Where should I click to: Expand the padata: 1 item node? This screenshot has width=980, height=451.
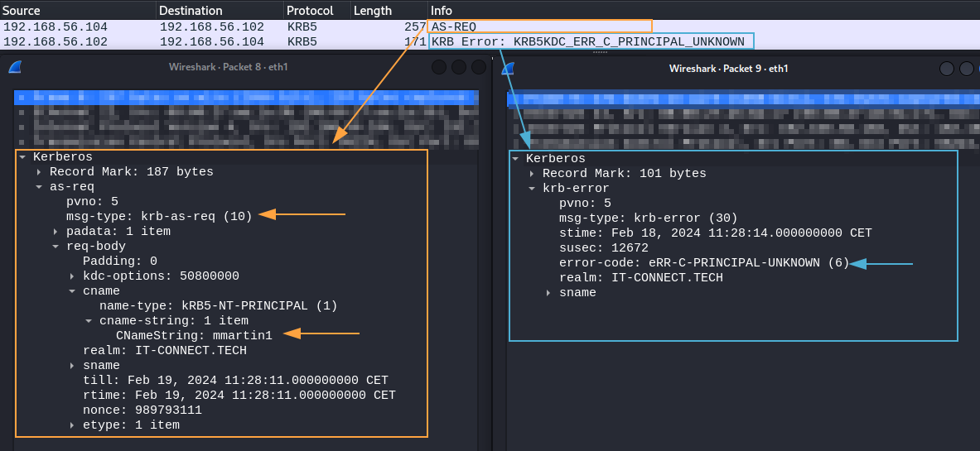click(56, 232)
